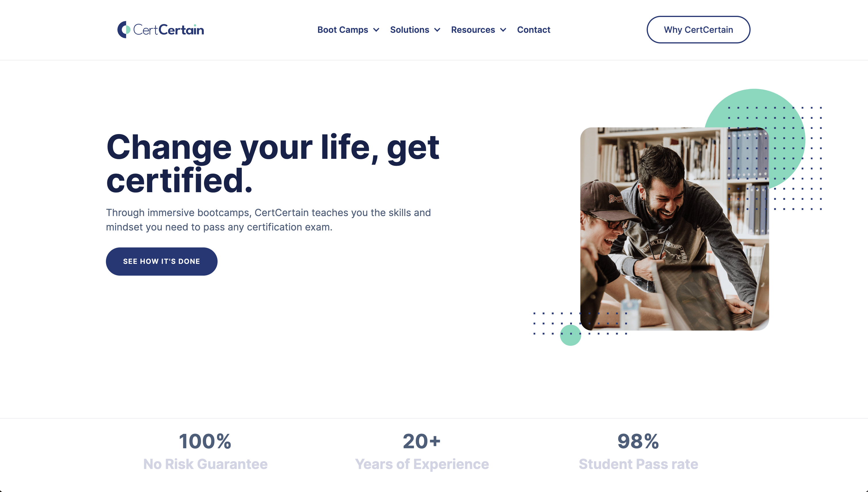Click the SEE HOW IT'S DONE button
Image resolution: width=868 pixels, height=492 pixels.
point(161,261)
